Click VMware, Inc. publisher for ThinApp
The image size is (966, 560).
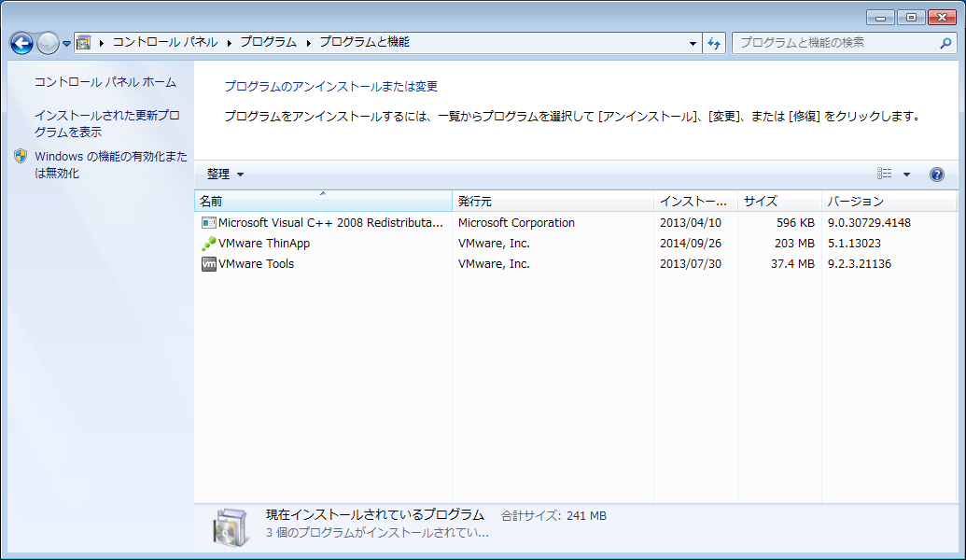click(494, 244)
